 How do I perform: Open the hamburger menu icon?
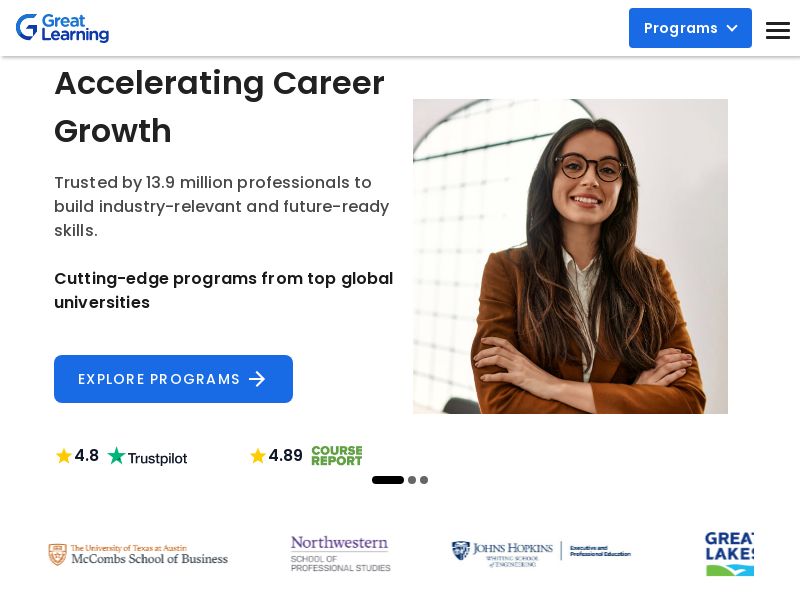coord(778,30)
